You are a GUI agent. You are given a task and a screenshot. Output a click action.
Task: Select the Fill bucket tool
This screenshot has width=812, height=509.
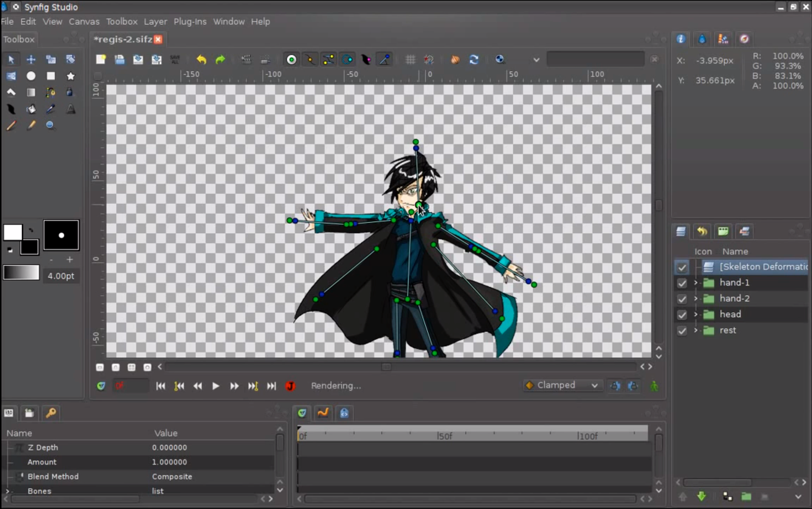pos(31,109)
